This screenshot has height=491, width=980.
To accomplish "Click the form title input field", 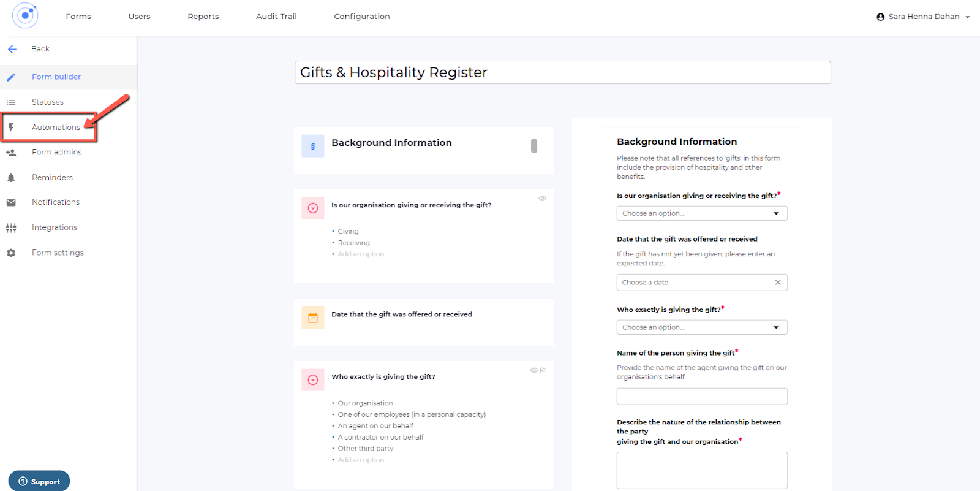I will click(562, 72).
